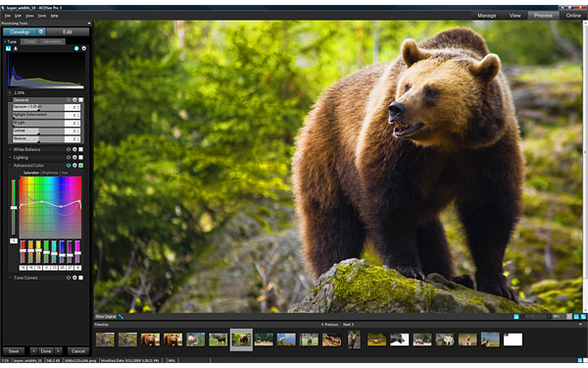Switch to the View mode tab

pyautogui.click(x=514, y=16)
